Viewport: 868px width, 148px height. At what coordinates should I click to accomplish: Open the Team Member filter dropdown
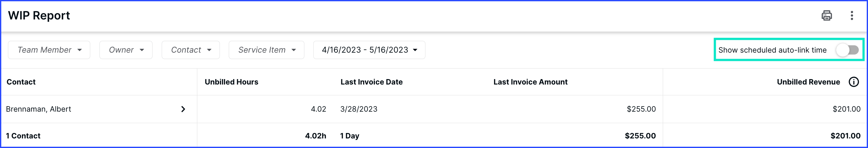(x=49, y=50)
